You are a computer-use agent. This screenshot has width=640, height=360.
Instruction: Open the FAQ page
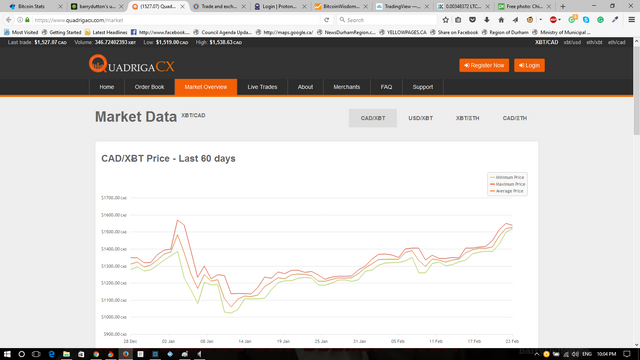[386, 87]
